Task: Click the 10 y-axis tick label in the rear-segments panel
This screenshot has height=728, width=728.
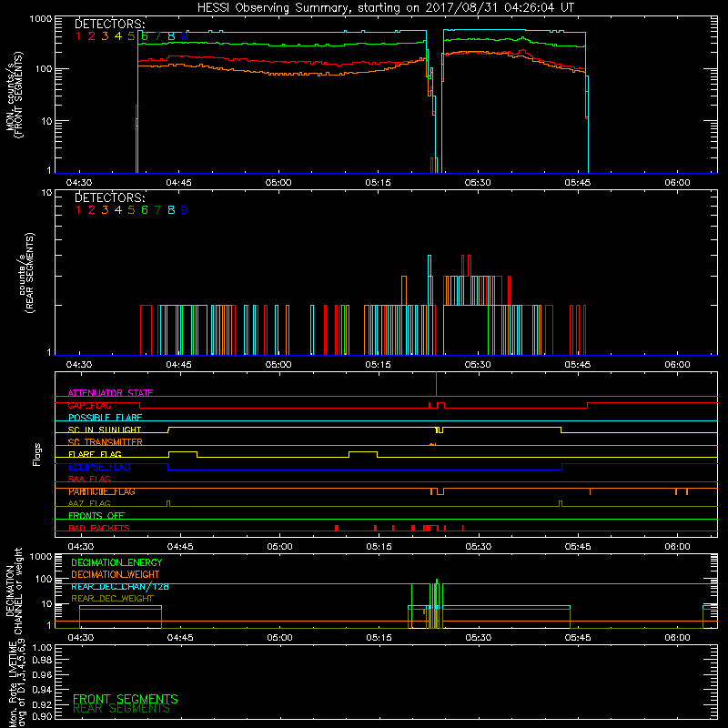Action: coord(46,193)
